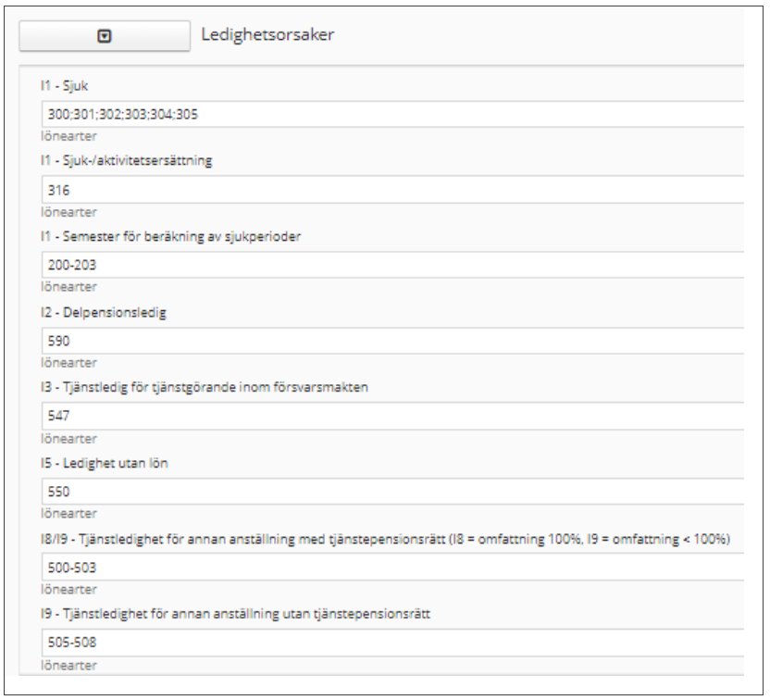770x700 pixels.
Task: Focus the försvarsmakten field with value 547
Action: pyautogui.click(x=392, y=416)
